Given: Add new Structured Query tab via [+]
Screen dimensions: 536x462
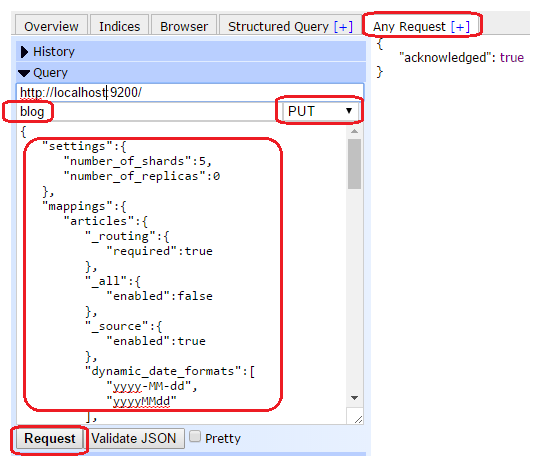Looking at the screenshot, I should coord(343,26).
